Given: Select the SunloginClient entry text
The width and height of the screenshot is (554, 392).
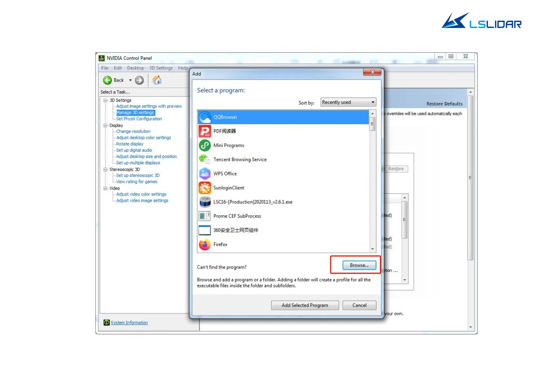Looking at the screenshot, I should [x=229, y=188].
